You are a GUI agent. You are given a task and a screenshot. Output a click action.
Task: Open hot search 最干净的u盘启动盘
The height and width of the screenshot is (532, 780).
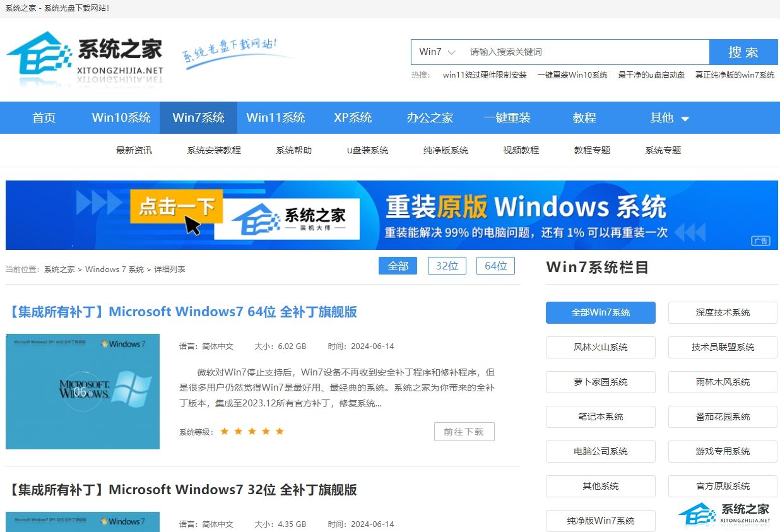point(651,75)
